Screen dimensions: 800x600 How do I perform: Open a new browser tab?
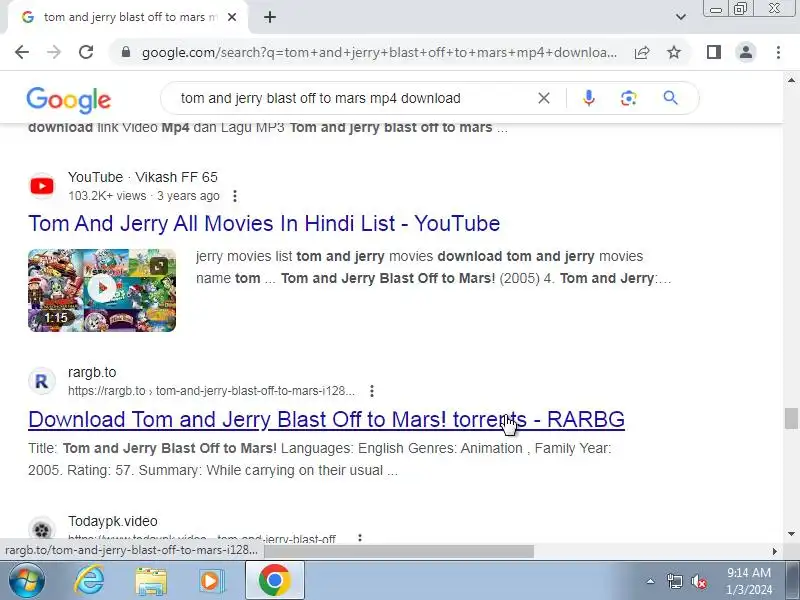[270, 17]
